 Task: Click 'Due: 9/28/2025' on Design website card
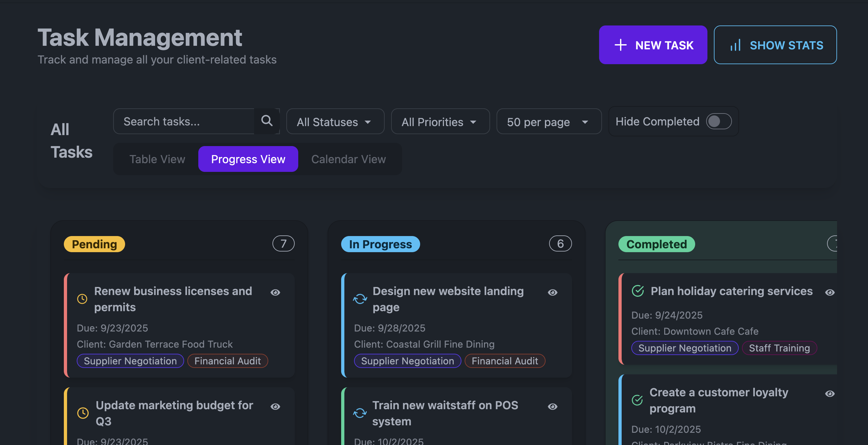click(390, 328)
